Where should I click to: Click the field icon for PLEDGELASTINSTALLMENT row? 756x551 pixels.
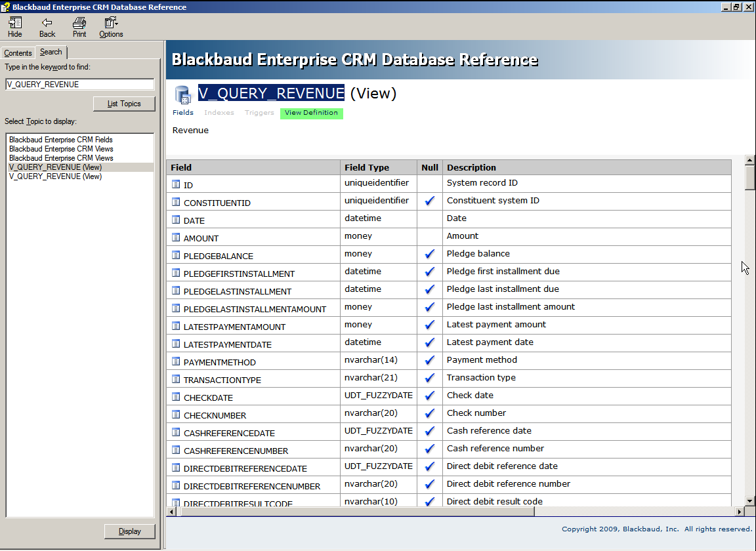coord(176,291)
